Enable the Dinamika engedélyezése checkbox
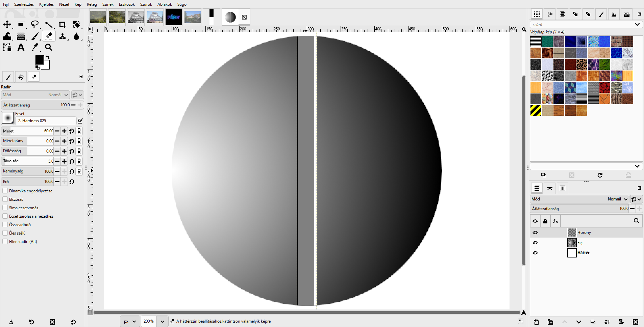Viewport: 644px width, 327px height. (5, 191)
